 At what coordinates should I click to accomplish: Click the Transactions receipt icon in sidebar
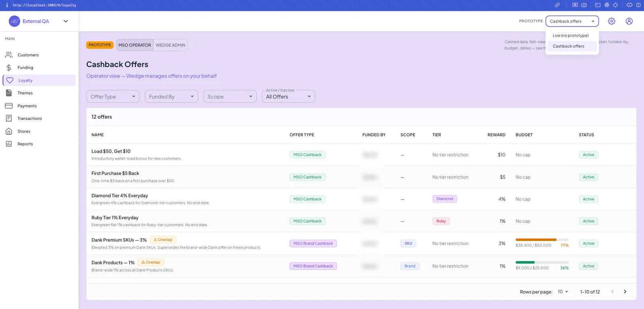[9, 118]
